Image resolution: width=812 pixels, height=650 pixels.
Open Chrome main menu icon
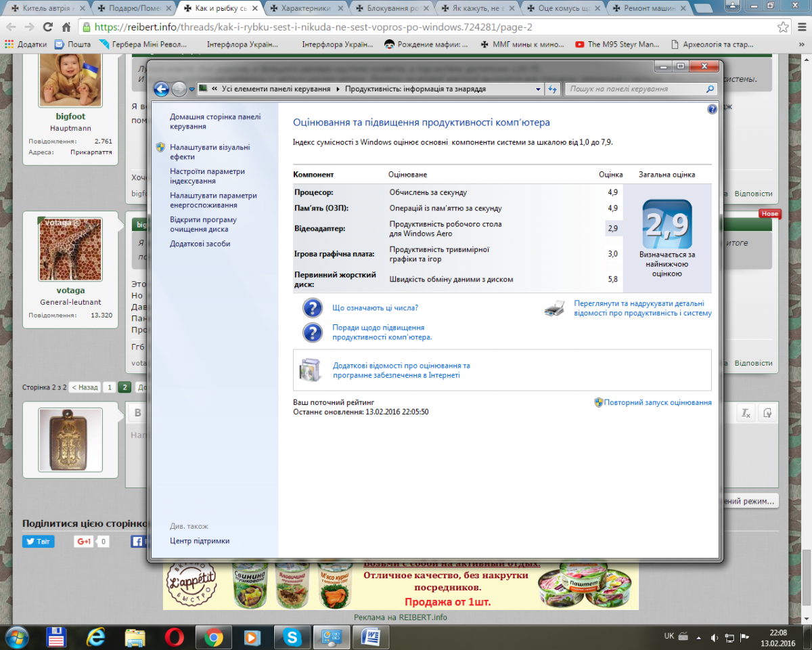click(x=801, y=27)
